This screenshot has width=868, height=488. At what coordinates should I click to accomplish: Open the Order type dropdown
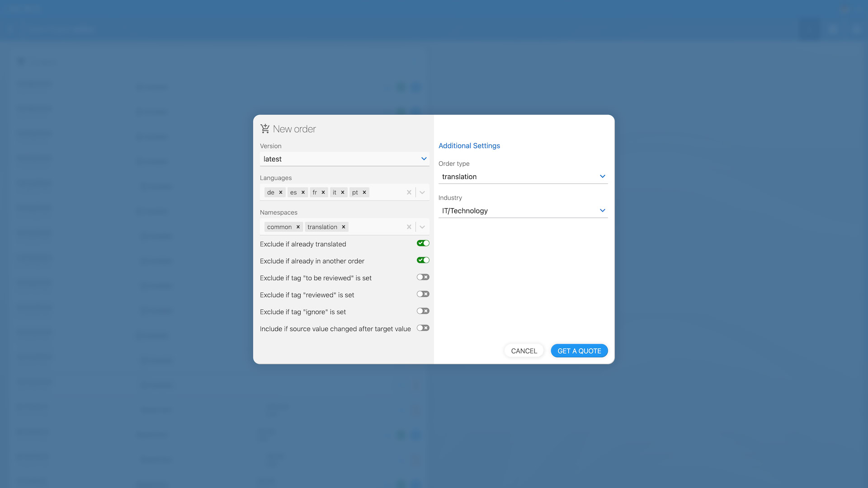pyautogui.click(x=523, y=177)
